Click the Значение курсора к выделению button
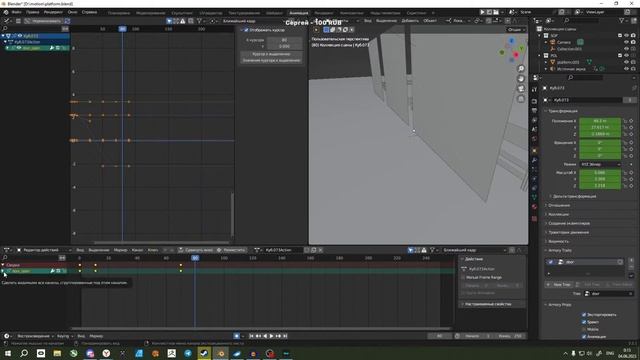 click(x=271, y=60)
